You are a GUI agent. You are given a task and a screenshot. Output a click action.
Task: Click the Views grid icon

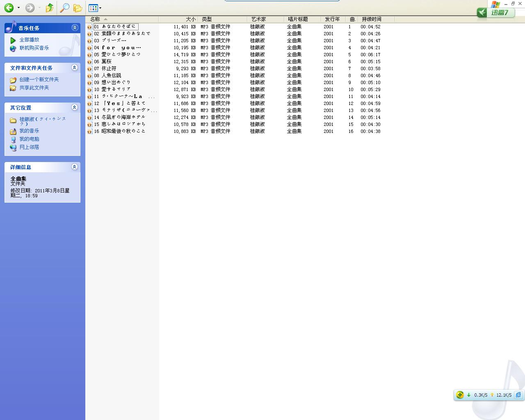coord(93,8)
